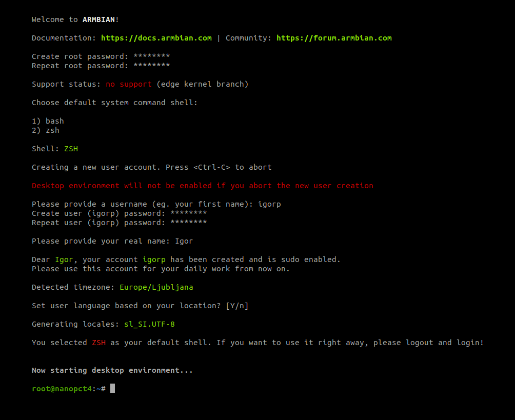Click the masked 'Repeat root password' asterisks

(x=152, y=65)
